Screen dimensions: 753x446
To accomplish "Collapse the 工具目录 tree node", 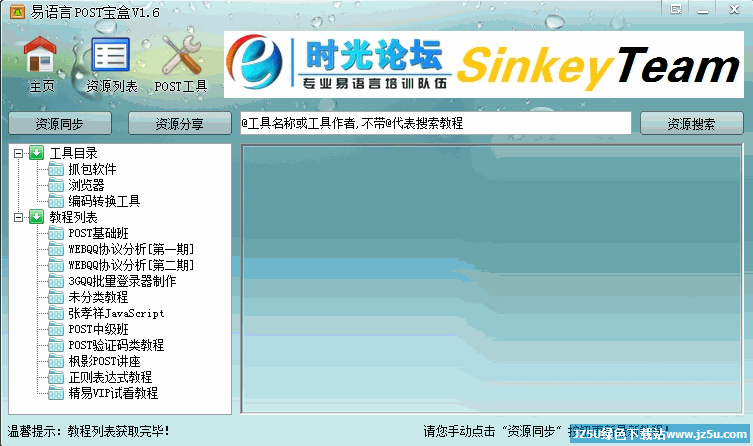I will (18, 154).
